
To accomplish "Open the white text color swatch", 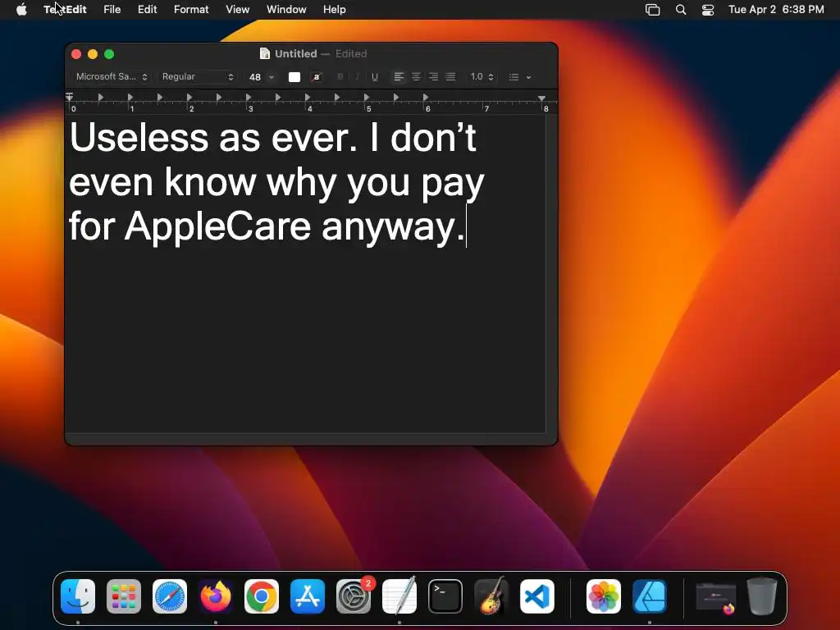I will (294, 77).
